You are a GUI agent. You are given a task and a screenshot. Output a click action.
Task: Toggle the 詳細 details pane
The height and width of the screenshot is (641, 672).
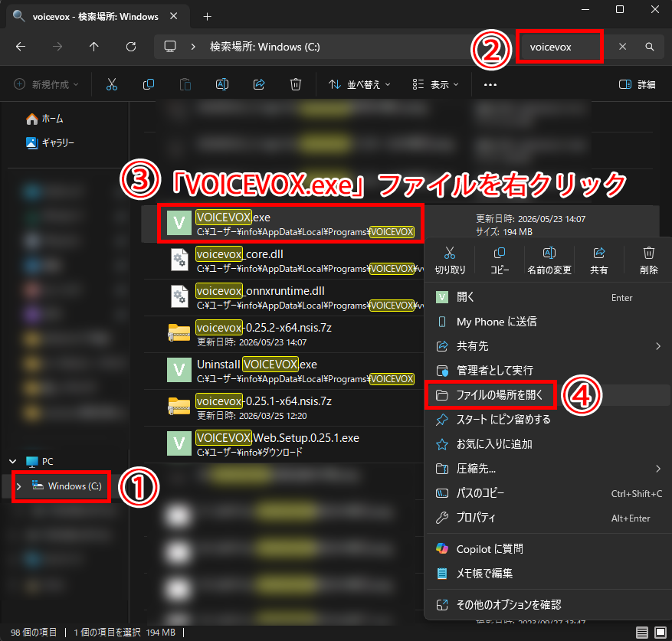pyautogui.click(x=638, y=84)
